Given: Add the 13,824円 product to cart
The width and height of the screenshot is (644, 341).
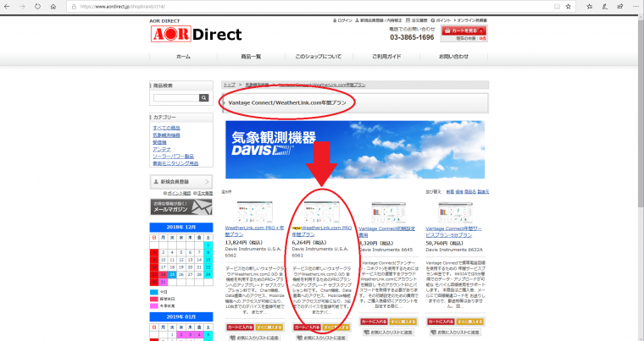Looking at the screenshot, I should point(240,327).
